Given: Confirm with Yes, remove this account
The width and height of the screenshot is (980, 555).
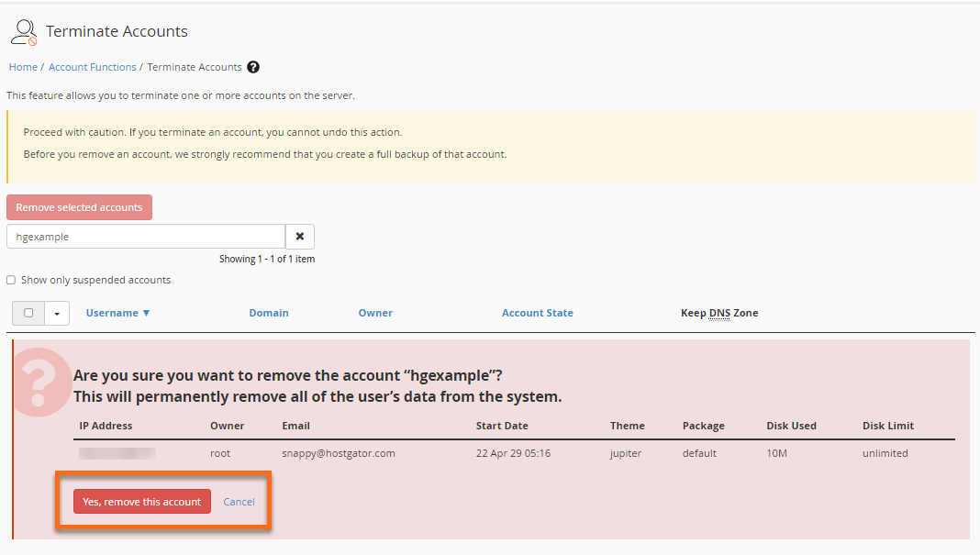Looking at the screenshot, I should click(x=141, y=501).
